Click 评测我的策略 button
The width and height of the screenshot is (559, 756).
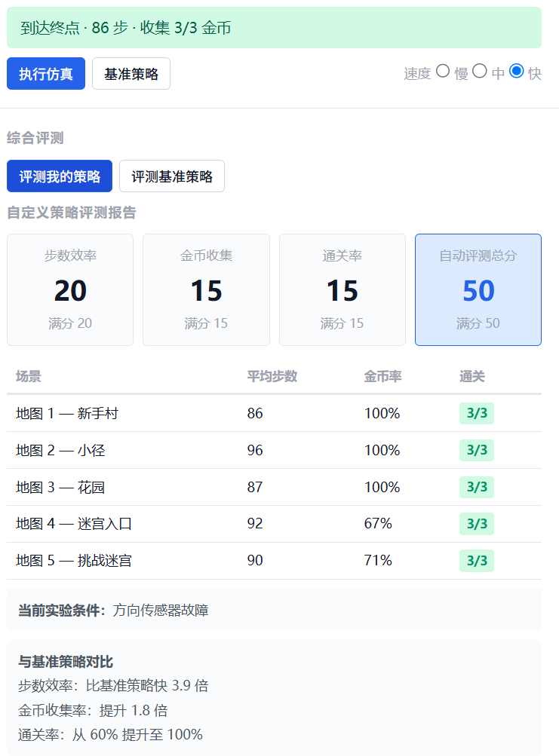point(60,176)
